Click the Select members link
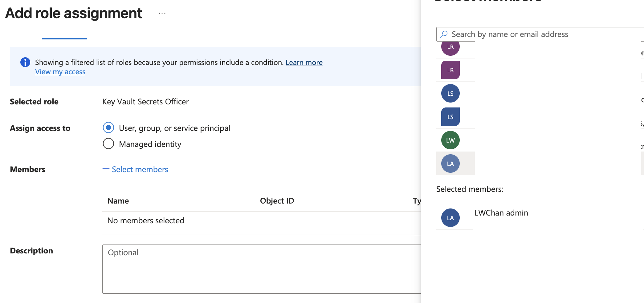 (x=140, y=169)
